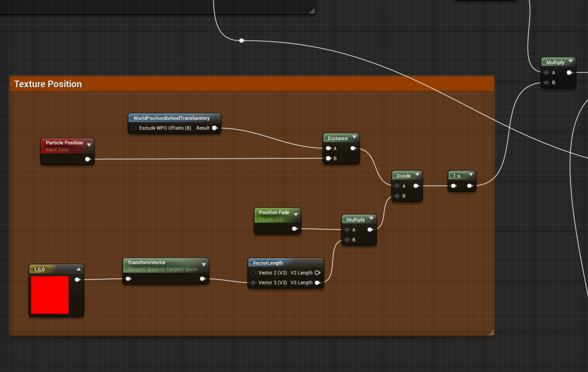Click the Texture Position comment resize handle

click(x=491, y=333)
